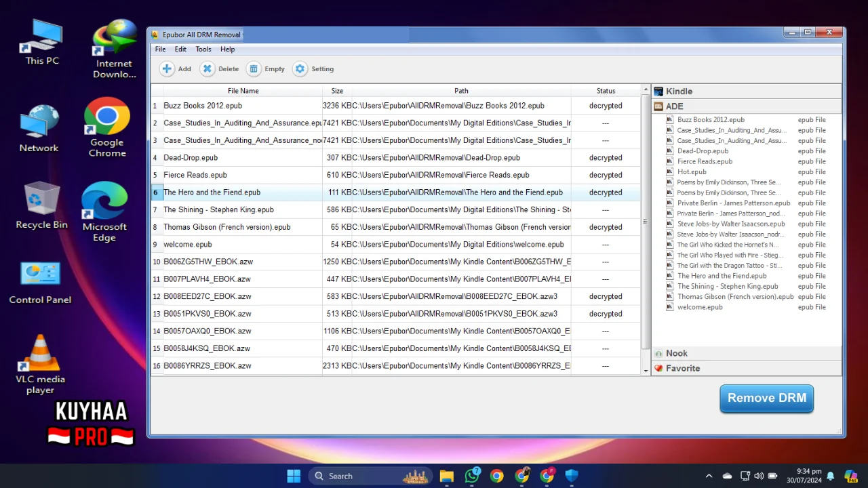Select Thomas Gibson (French version).epub table row
Screen dimensions: 868x488
[x=395, y=227]
